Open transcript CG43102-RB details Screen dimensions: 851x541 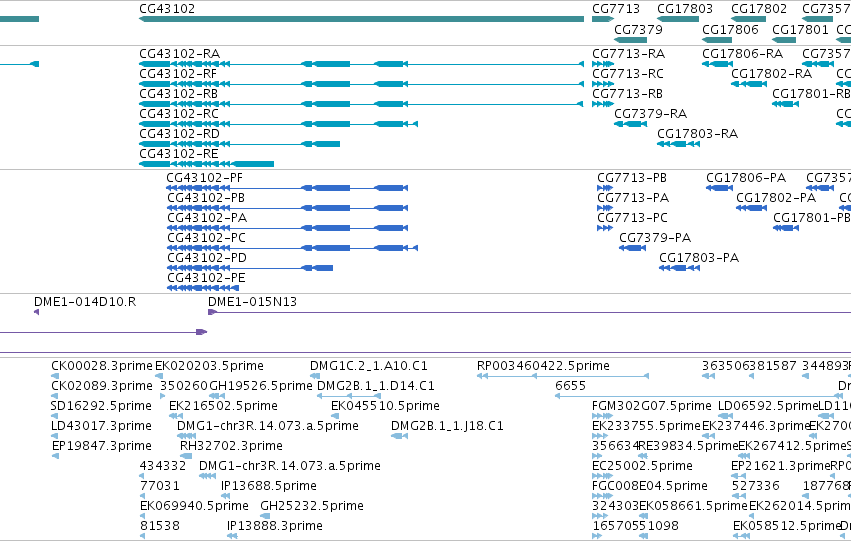(179, 94)
